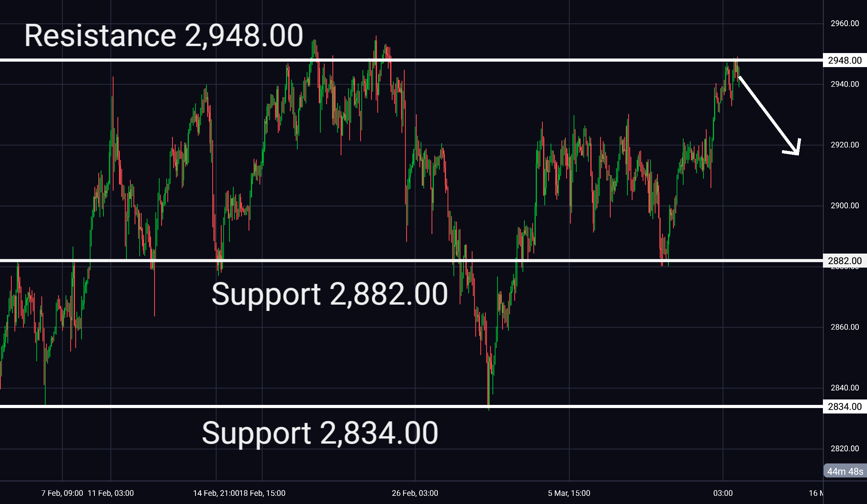
Task: Click the 2820.00 price scale value
Action: click(845, 448)
